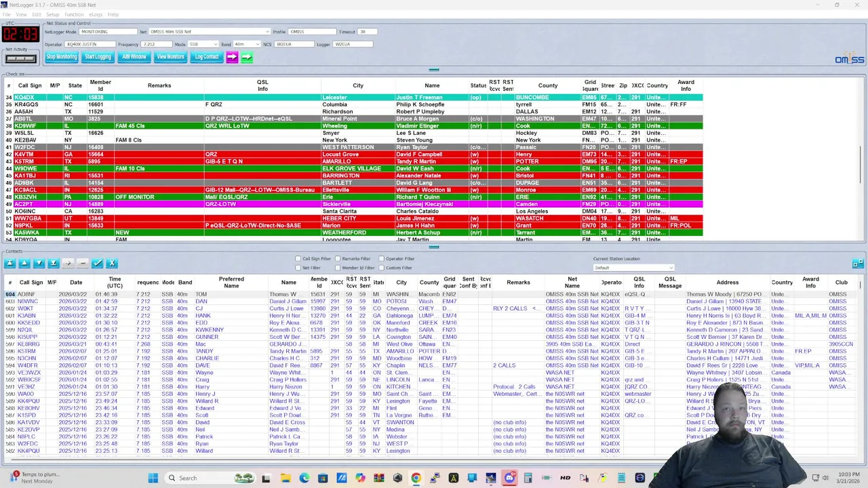Open the Function menu
Screen dimensions: 868x488
74,14
